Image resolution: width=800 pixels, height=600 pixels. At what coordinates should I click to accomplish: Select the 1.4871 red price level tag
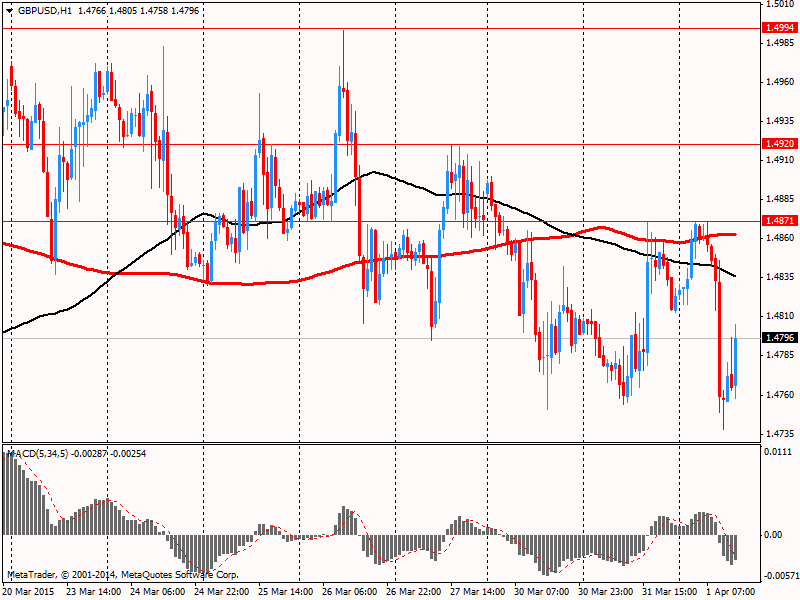(780, 221)
